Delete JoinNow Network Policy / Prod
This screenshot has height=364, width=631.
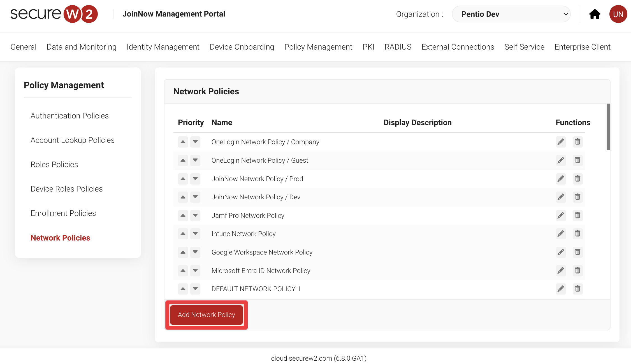click(x=577, y=179)
